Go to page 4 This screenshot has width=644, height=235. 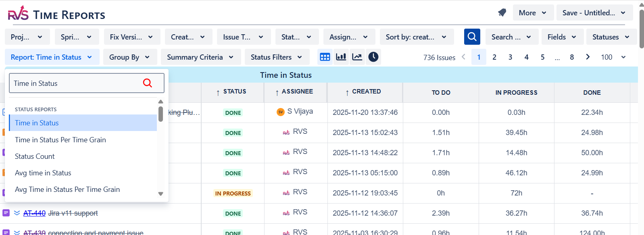(x=526, y=57)
